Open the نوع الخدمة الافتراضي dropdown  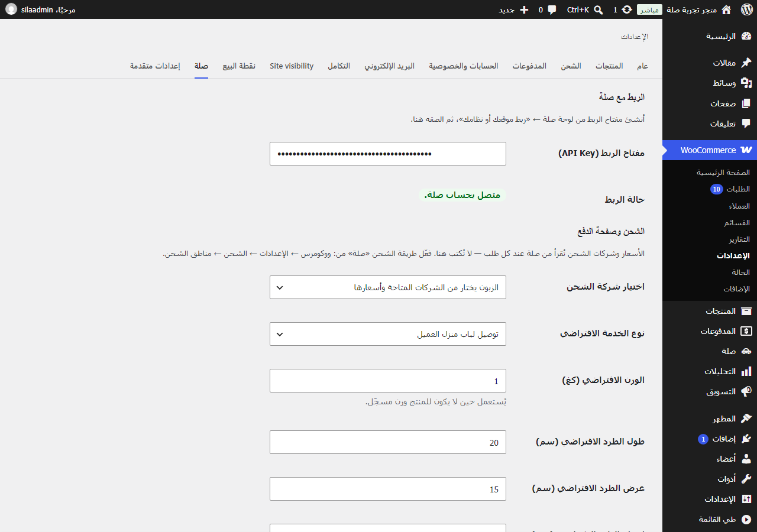point(388,334)
